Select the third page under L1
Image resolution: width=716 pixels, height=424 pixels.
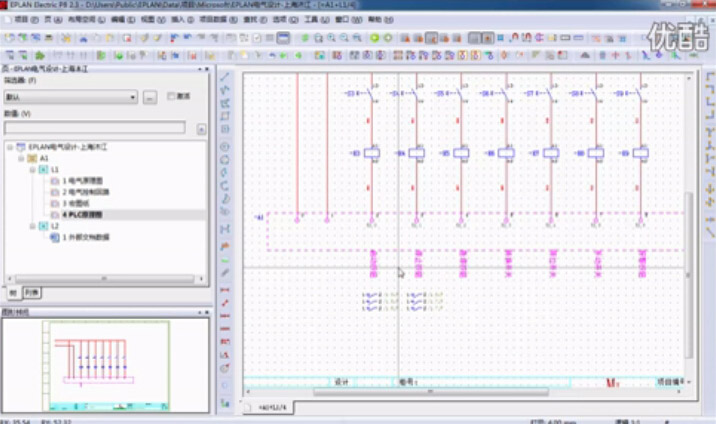point(76,203)
